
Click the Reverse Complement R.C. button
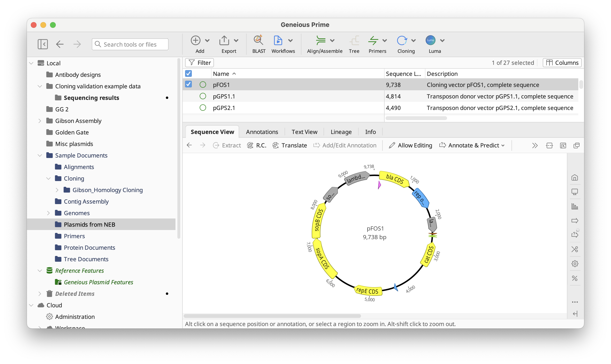point(256,146)
